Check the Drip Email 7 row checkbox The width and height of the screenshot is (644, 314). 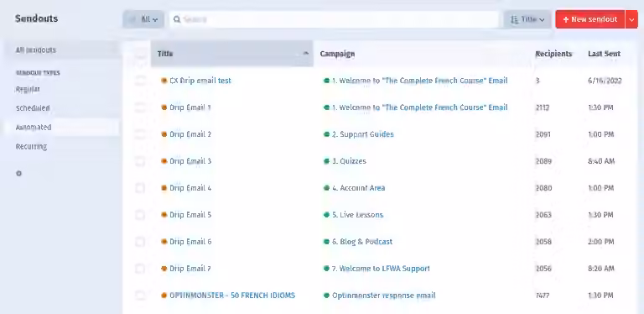pos(140,269)
